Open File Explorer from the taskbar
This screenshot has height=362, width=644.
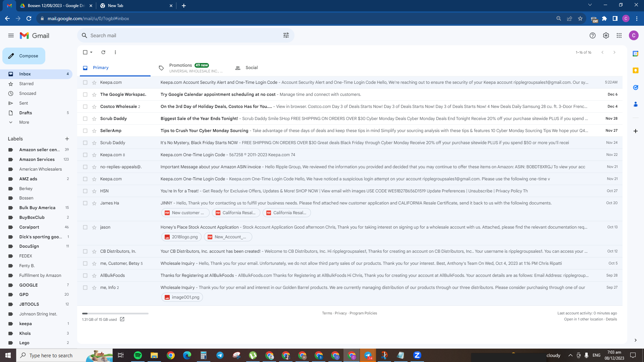pyautogui.click(x=154, y=355)
